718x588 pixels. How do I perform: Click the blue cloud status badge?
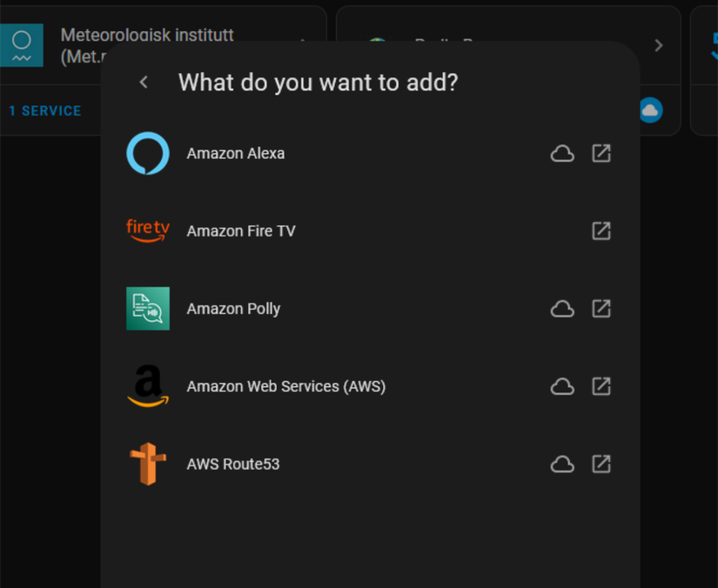650,110
